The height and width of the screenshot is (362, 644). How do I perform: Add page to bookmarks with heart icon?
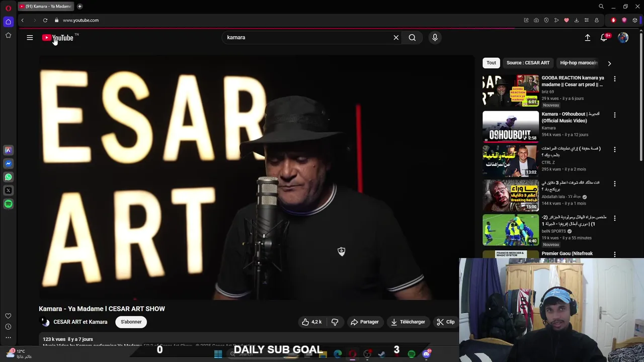567,20
